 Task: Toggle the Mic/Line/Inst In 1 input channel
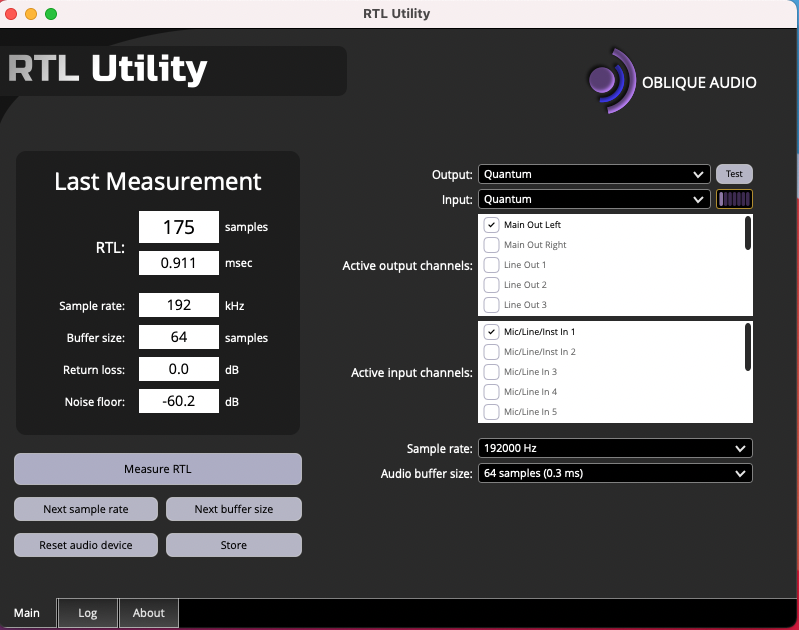(x=491, y=332)
